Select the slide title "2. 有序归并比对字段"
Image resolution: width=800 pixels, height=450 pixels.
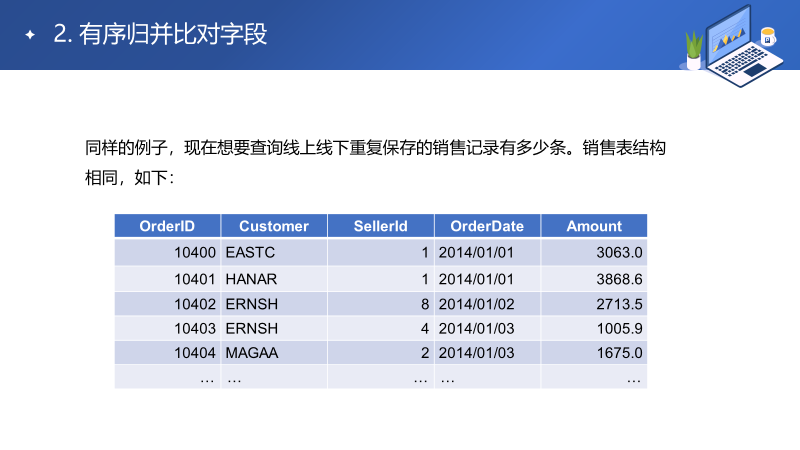160,35
